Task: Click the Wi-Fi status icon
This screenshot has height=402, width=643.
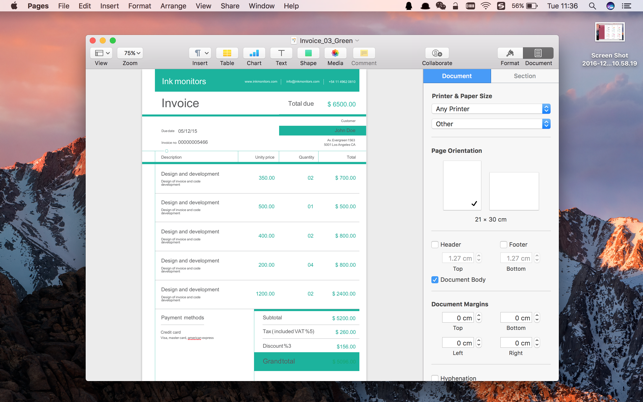Action: [x=486, y=6]
